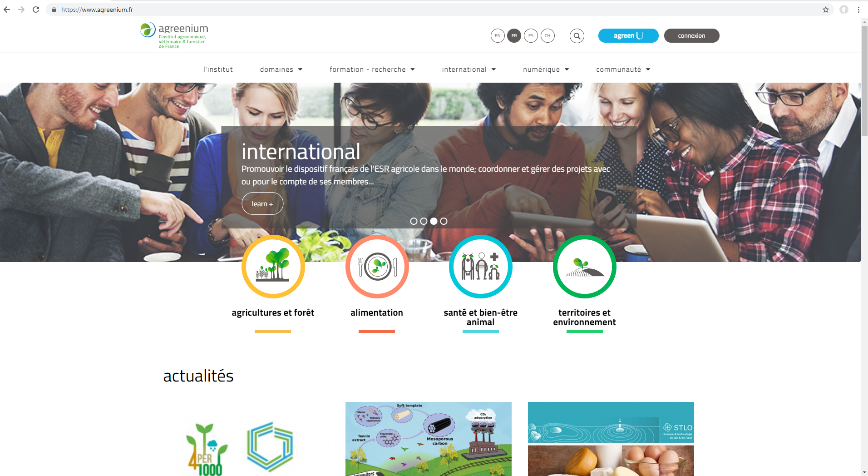This screenshot has width=868, height=476.
Task: Click the agreen U button
Action: point(628,36)
